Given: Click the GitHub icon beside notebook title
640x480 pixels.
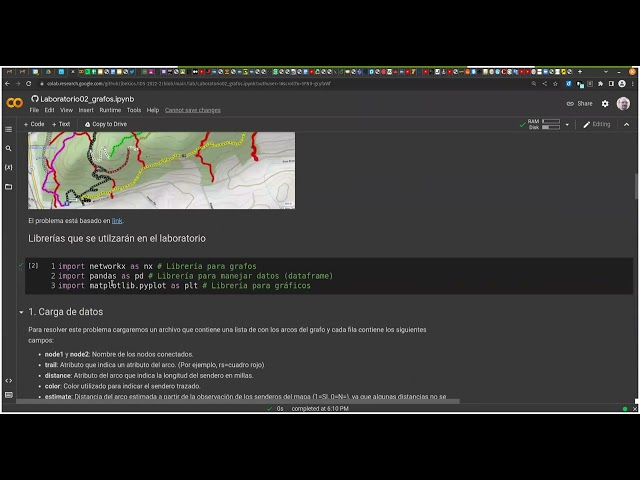Looking at the screenshot, I should (x=35, y=99).
